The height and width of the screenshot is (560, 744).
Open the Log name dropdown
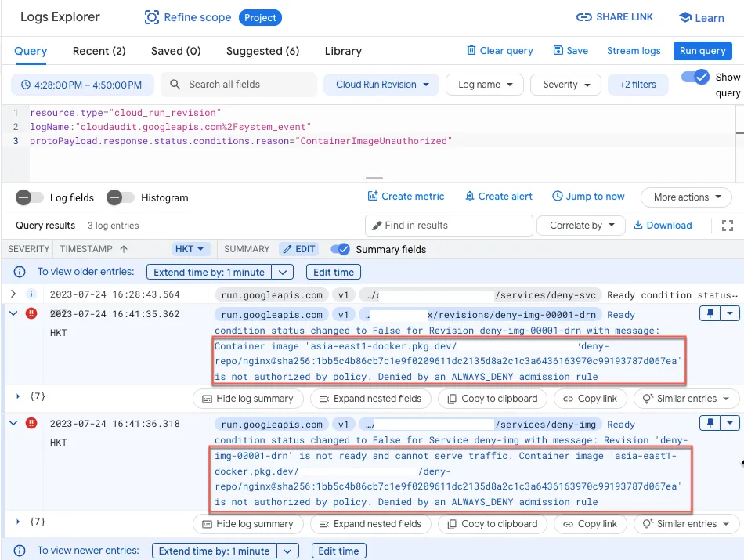pos(485,85)
